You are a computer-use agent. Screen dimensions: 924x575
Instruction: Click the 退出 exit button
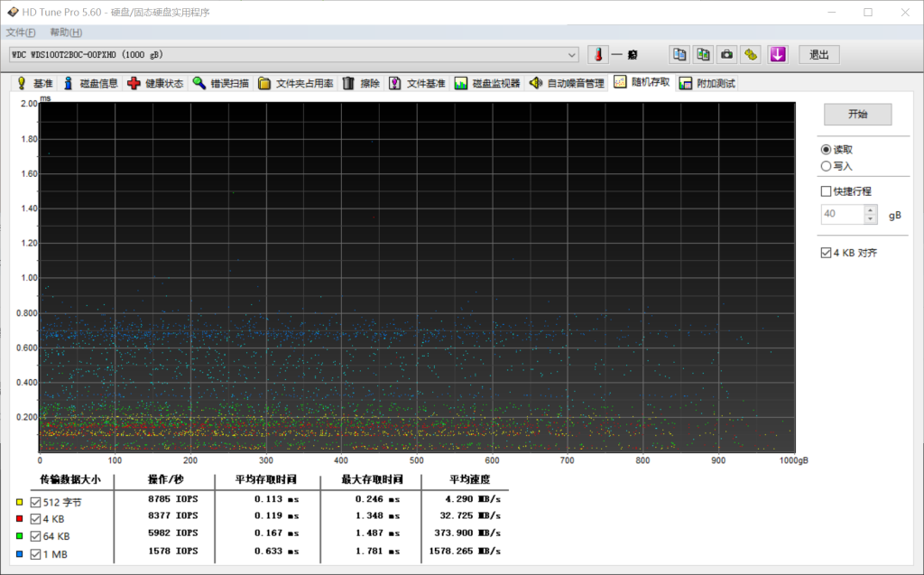coord(819,55)
